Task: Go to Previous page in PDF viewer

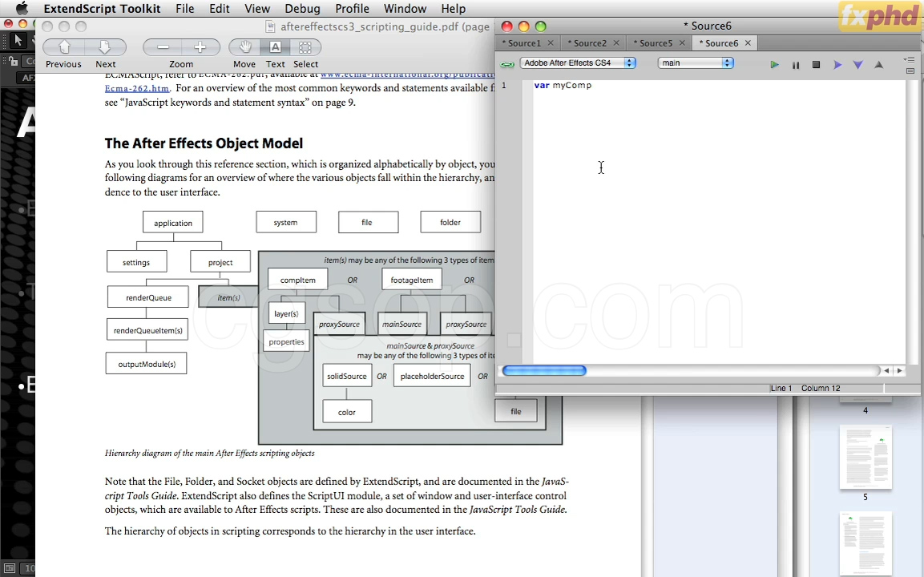Action: 63,47
